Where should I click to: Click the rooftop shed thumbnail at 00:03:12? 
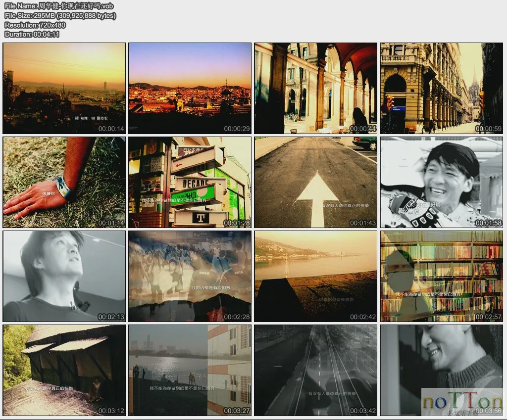tap(64, 370)
